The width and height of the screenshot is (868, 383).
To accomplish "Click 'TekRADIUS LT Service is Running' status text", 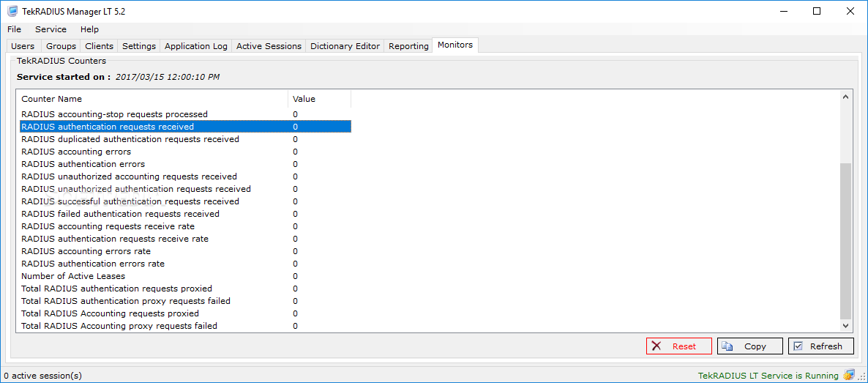I will tap(768, 376).
